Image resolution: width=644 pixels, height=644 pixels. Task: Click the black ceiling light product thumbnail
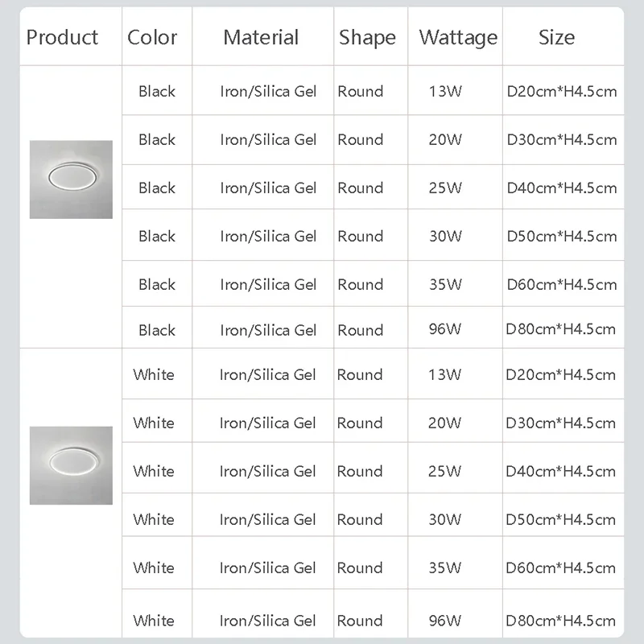[x=71, y=180]
